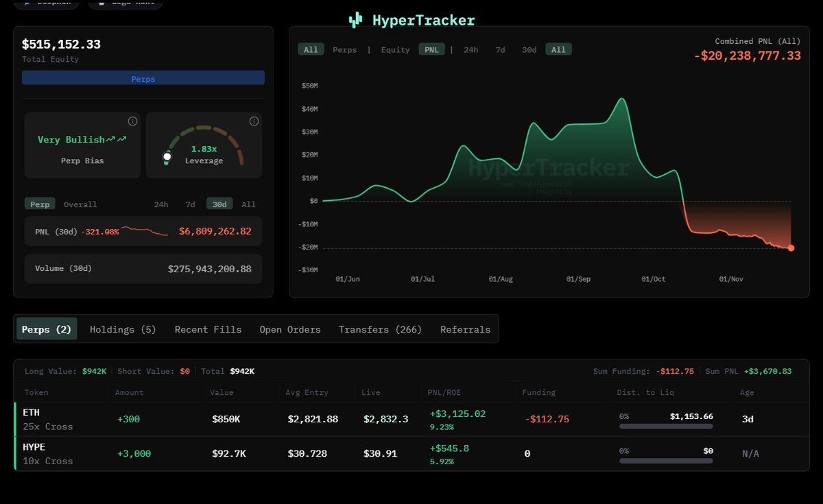The image size is (823, 504).
Task: Click the bullish trend arrows icon
Action: [116, 139]
